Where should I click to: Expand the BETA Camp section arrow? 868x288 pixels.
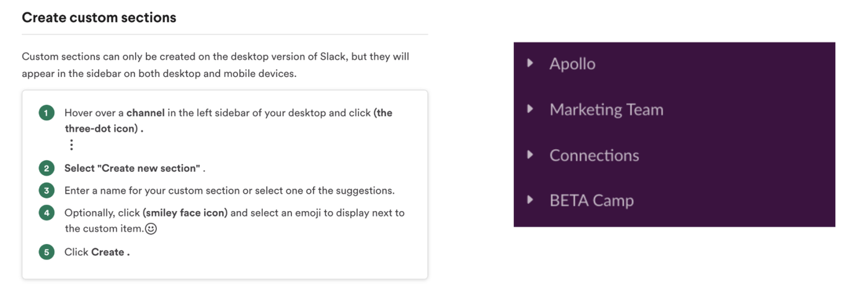click(x=530, y=200)
